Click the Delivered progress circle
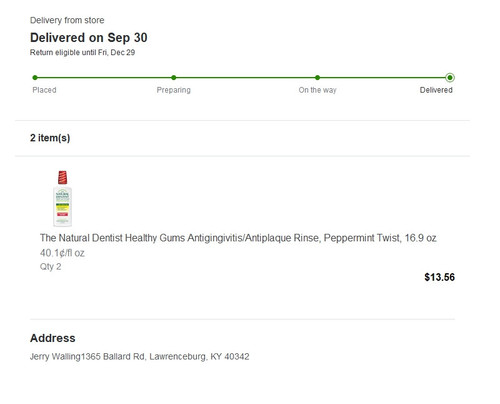The width and height of the screenshot is (500, 404). pos(450,78)
